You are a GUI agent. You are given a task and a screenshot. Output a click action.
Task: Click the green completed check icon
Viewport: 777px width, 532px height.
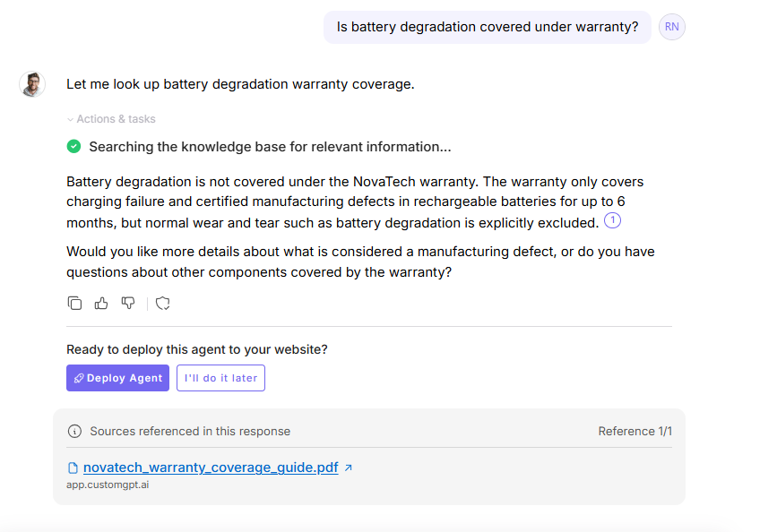(x=73, y=147)
